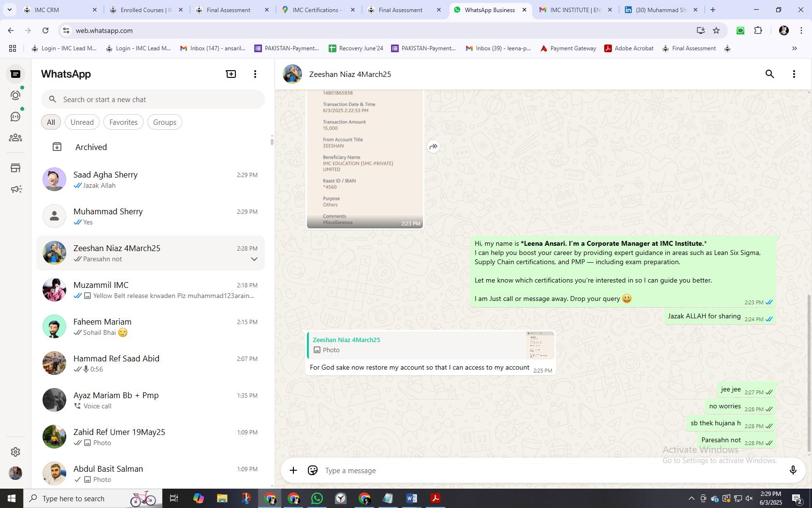Image resolution: width=812 pixels, height=508 pixels.
Task: Open Zeeshan Niaz contact info from header name
Action: coord(350,74)
